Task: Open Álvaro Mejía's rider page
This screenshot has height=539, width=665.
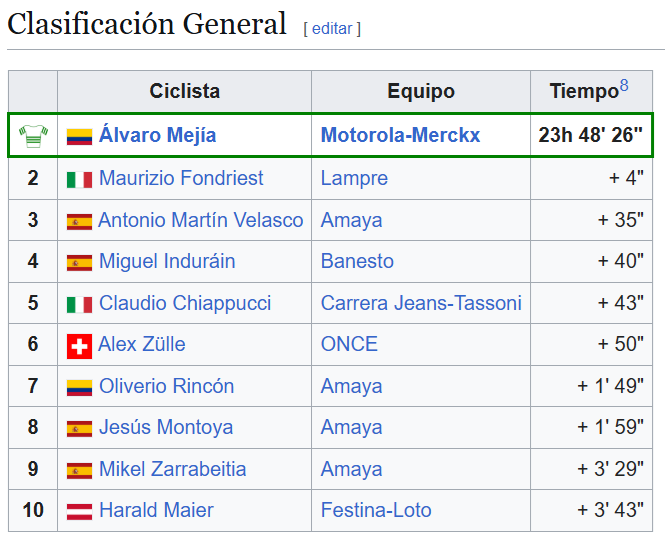Action: pyautogui.click(x=157, y=135)
